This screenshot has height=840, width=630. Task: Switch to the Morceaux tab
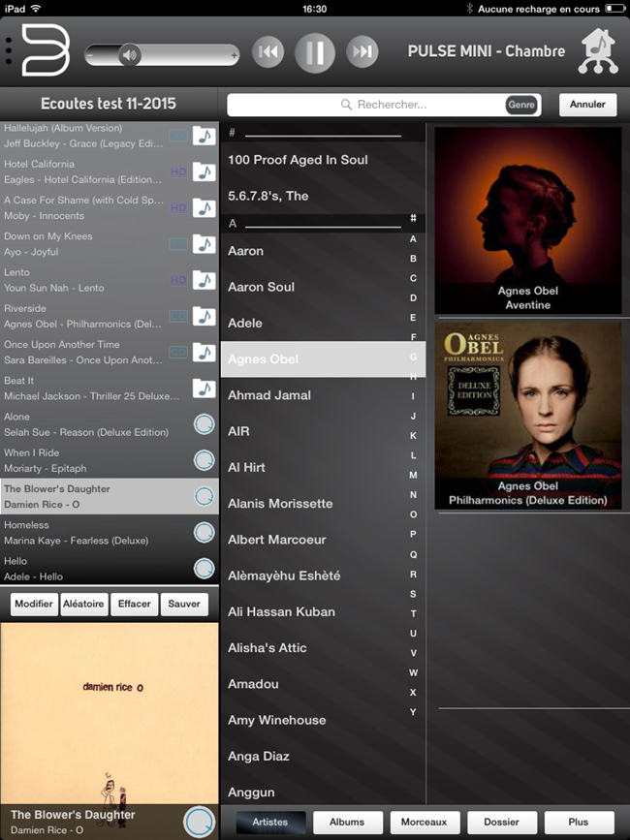point(425,823)
